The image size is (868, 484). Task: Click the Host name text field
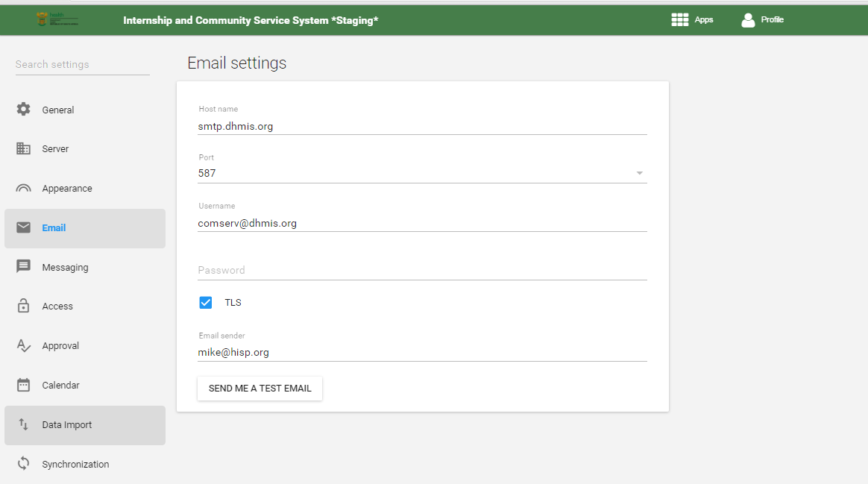pos(421,127)
